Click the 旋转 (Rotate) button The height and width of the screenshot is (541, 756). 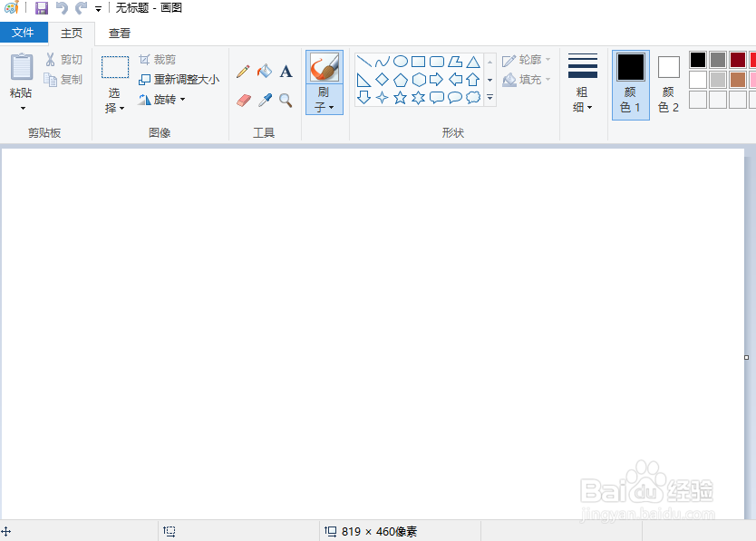pos(163,99)
